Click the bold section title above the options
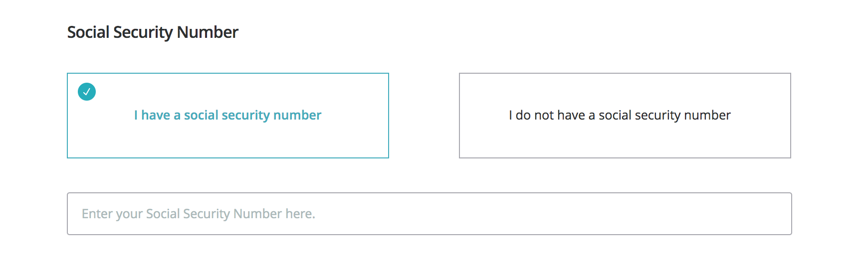Screen dimensions: 868x275 pyautogui.click(x=153, y=32)
